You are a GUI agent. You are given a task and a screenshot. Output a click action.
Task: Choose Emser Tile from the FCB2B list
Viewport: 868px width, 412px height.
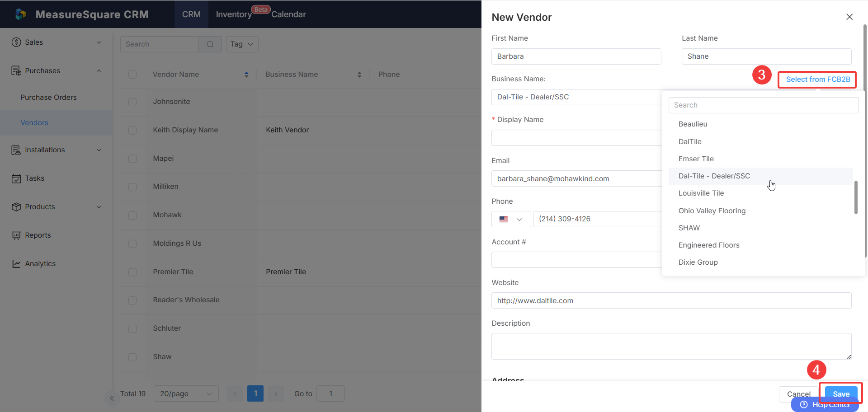(x=761, y=159)
